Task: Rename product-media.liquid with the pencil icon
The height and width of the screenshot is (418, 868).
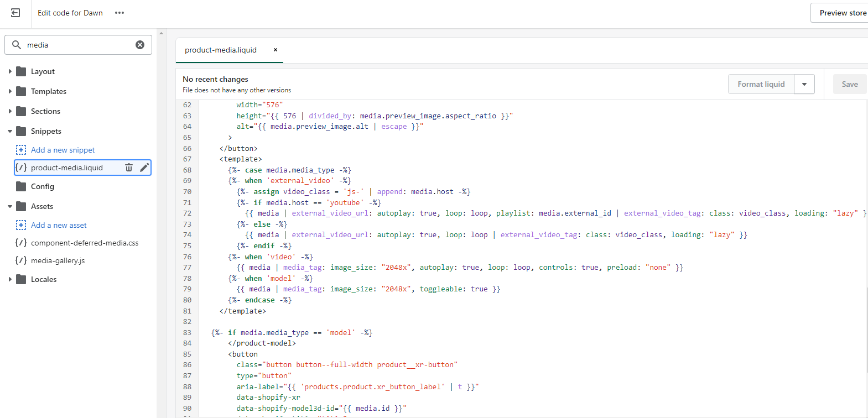Action: tap(144, 168)
